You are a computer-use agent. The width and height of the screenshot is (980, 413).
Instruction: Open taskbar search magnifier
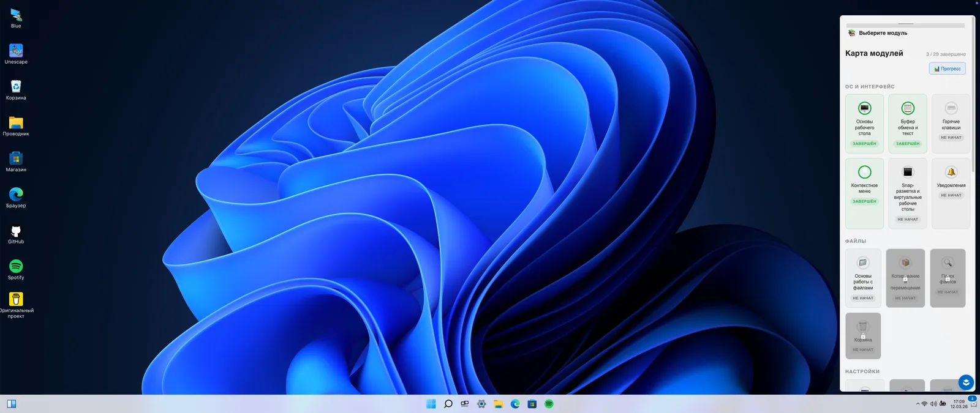(x=448, y=404)
